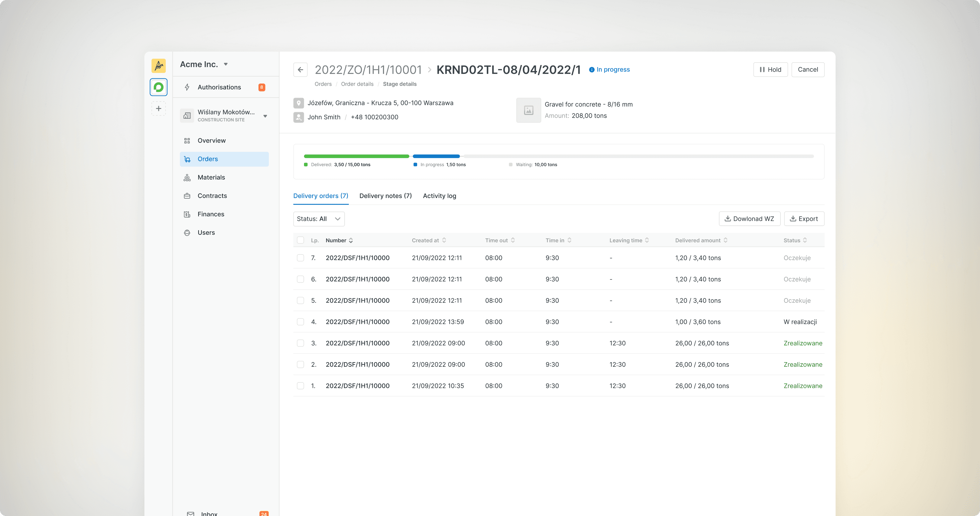Check the checkbox for row 7
The image size is (980, 516).
click(x=300, y=258)
